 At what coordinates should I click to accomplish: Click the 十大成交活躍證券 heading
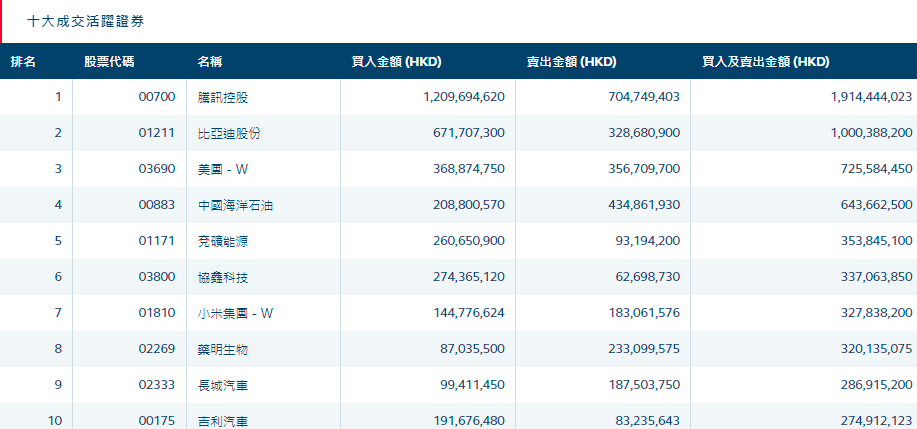point(85,22)
